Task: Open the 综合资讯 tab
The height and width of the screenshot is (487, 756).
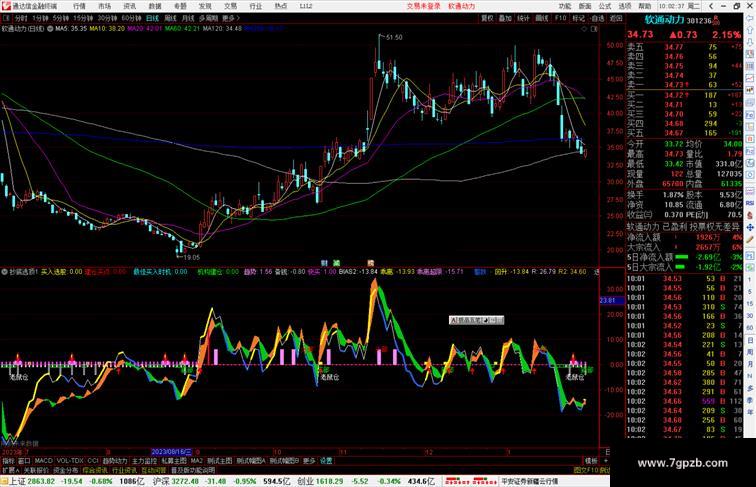Action: [x=95, y=470]
